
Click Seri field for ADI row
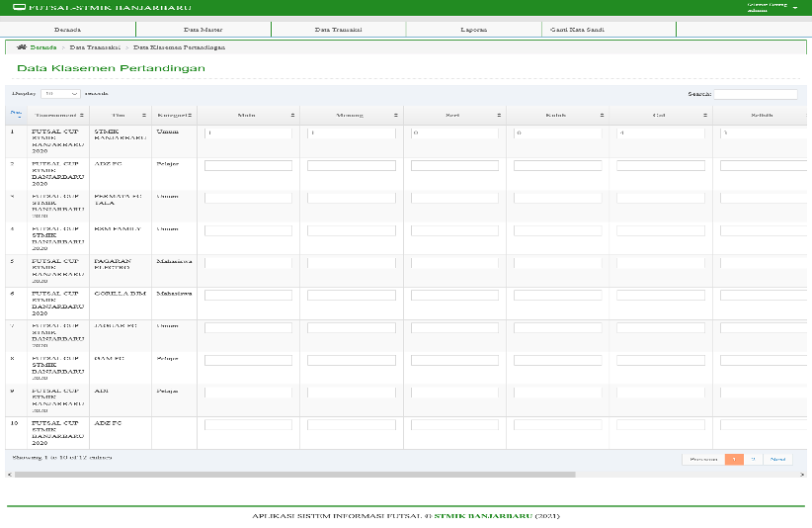pyautogui.click(x=454, y=393)
